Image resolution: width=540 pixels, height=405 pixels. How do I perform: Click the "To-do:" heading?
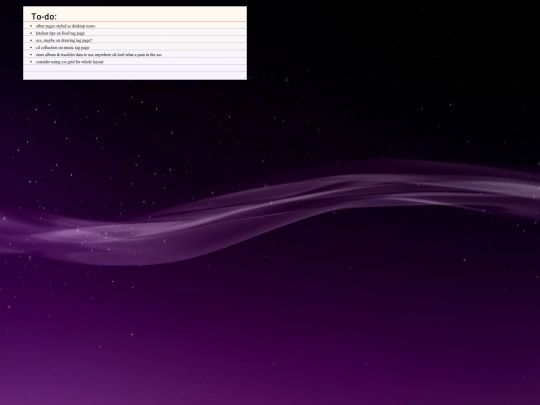coord(44,17)
